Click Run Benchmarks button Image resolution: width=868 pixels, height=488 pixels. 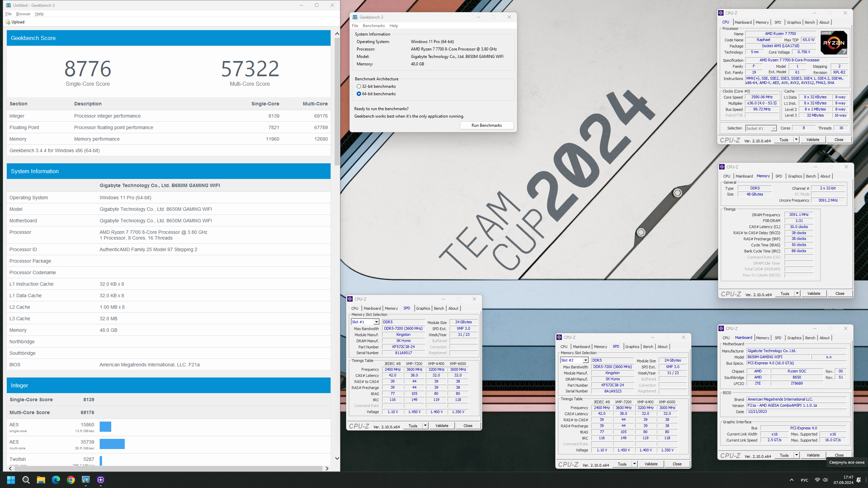tap(487, 125)
